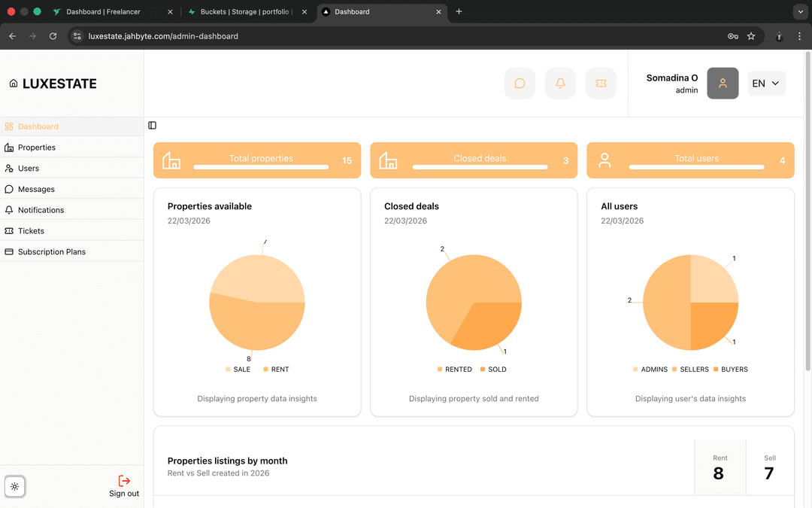Open the Tickets ticket icon in the header
This screenshot has width=812, height=508.
(x=601, y=83)
